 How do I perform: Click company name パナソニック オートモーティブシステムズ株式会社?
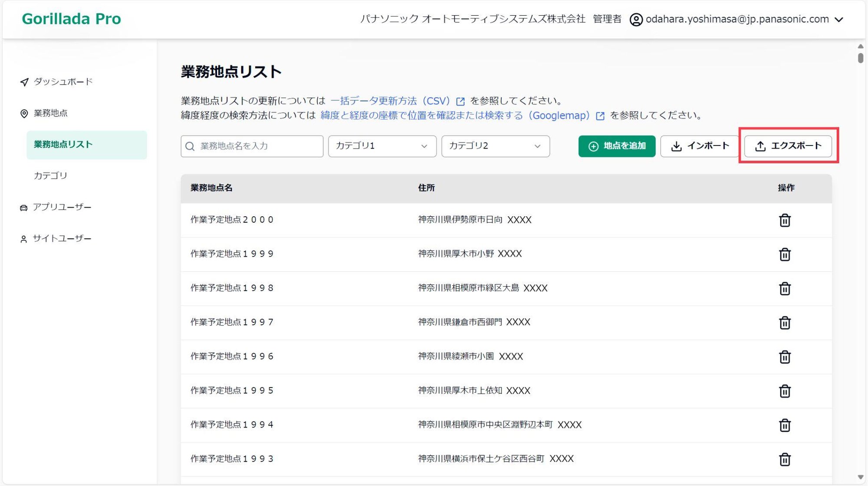(x=473, y=19)
